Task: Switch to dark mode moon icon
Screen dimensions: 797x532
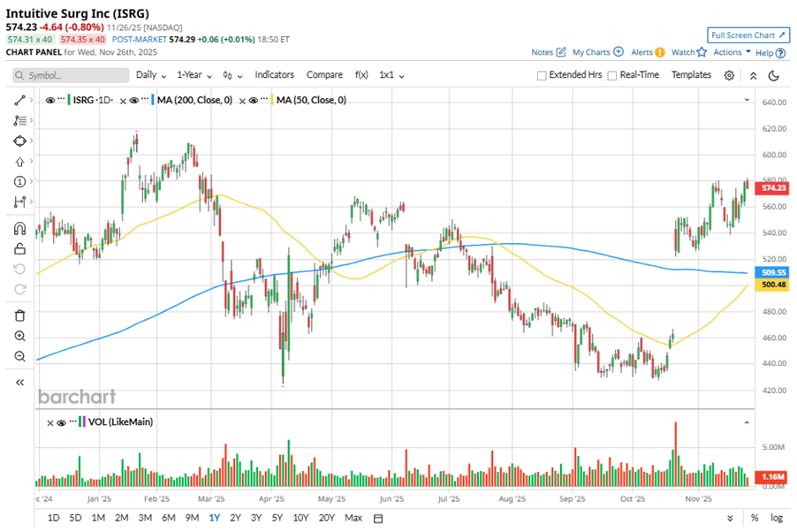Action: [x=774, y=75]
